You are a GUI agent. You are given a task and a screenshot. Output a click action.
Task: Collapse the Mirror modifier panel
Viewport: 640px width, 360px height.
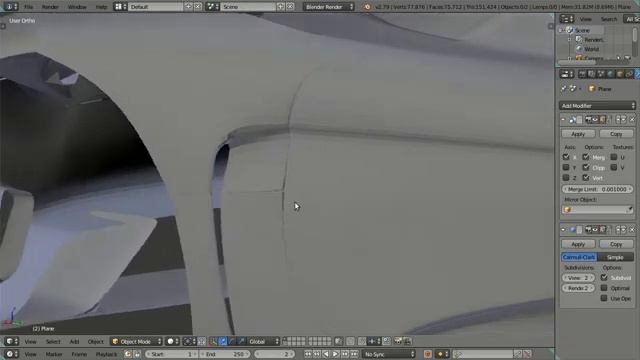(563, 120)
